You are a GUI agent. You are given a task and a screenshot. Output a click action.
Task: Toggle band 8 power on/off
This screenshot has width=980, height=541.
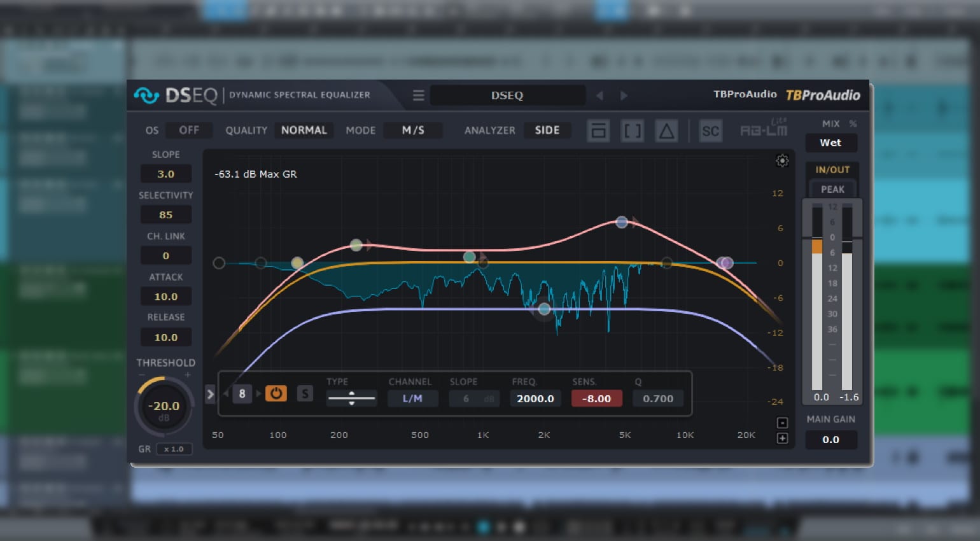(x=276, y=393)
